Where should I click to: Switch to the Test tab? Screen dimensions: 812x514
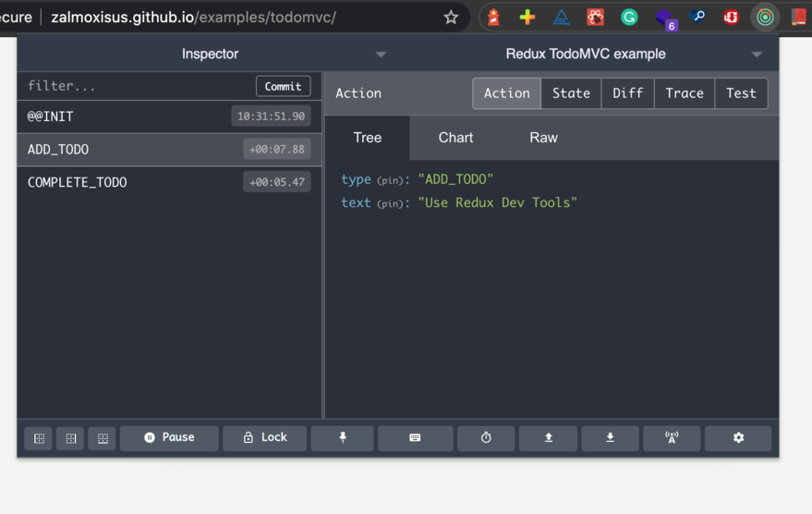pyautogui.click(x=741, y=93)
